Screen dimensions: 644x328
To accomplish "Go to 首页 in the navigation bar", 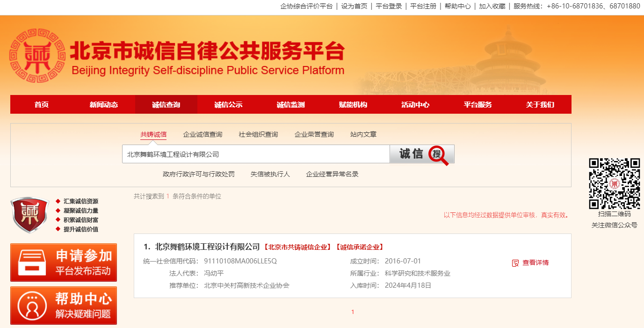I will pyautogui.click(x=42, y=105).
